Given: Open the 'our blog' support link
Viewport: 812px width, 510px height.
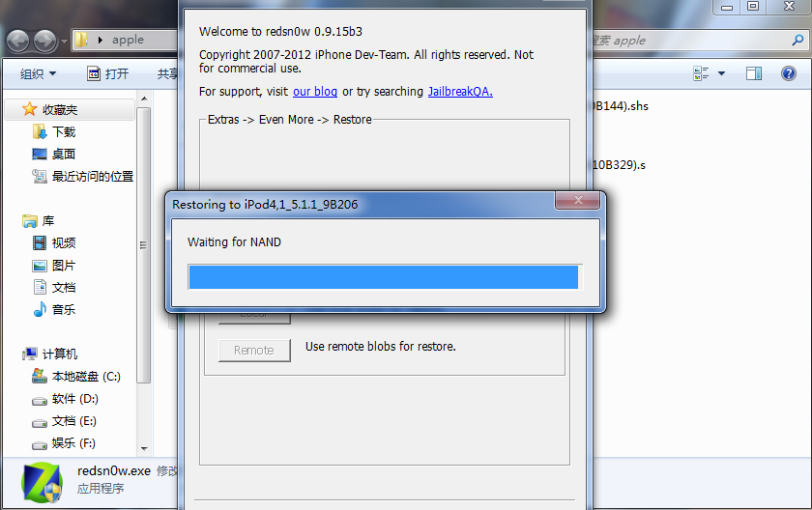Looking at the screenshot, I should coord(315,92).
